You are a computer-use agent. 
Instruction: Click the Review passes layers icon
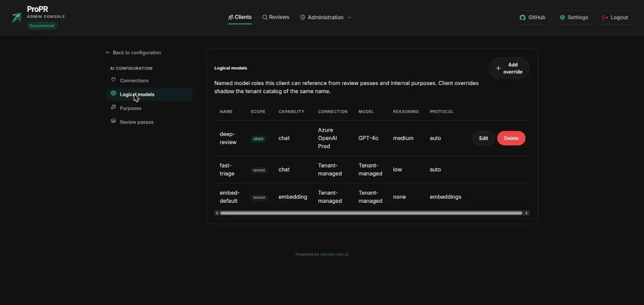click(x=113, y=121)
